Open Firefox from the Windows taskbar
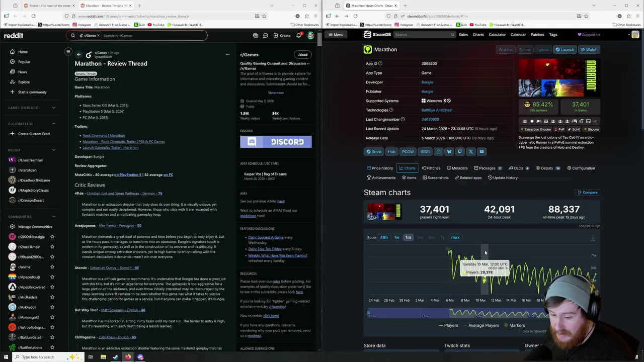The height and width of the screenshot is (362, 644). (128, 357)
